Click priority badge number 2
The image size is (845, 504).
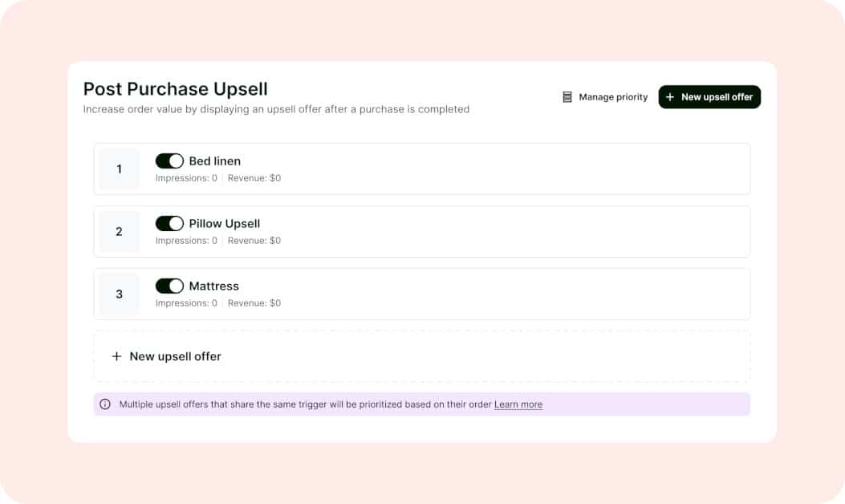click(118, 231)
